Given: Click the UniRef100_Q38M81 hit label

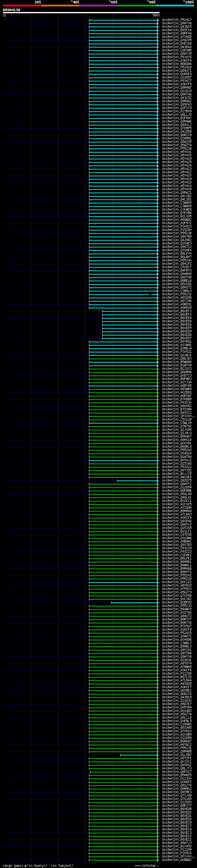Looking at the screenshot, I should coord(177,139).
